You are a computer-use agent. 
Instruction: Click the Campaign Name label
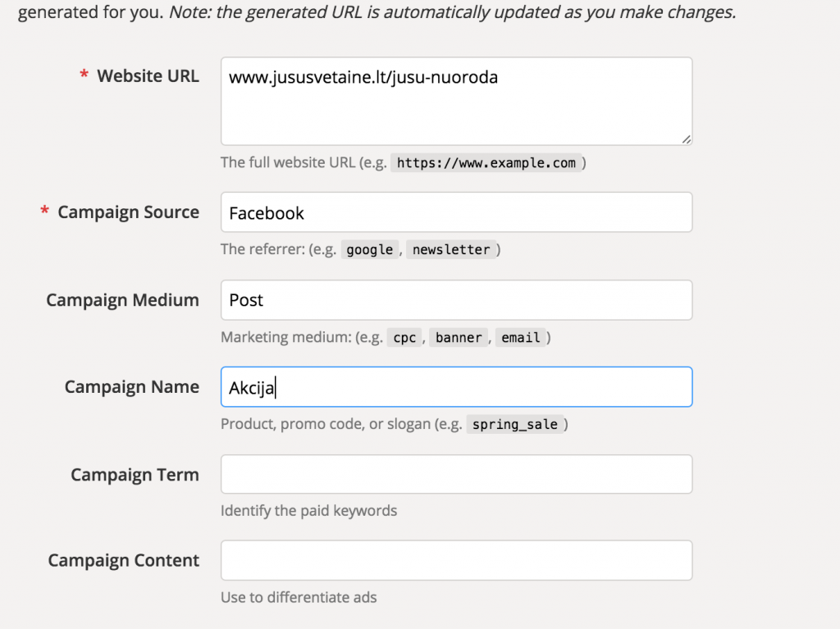(132, 387)
